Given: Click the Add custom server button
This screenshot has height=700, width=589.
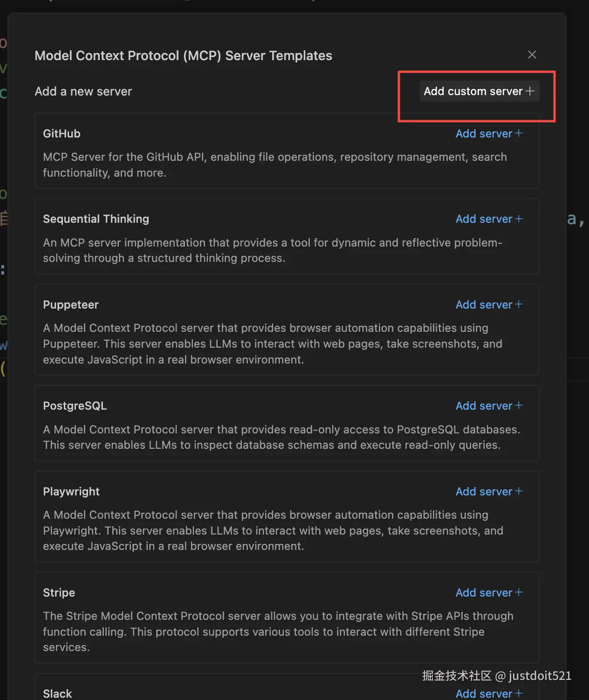Looking at the screenshot, I should click(473, 91).
